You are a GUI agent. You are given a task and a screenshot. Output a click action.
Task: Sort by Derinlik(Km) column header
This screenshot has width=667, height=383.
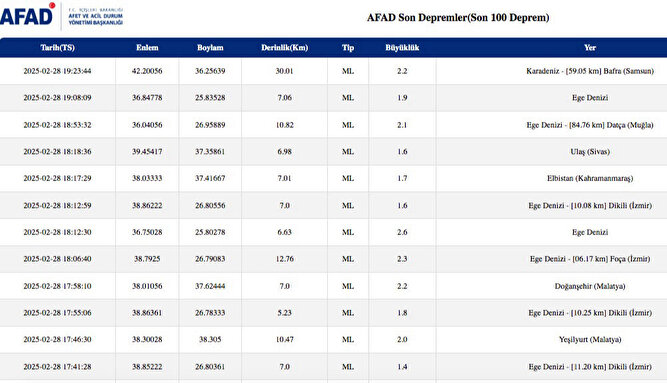[x=285, y=48]
